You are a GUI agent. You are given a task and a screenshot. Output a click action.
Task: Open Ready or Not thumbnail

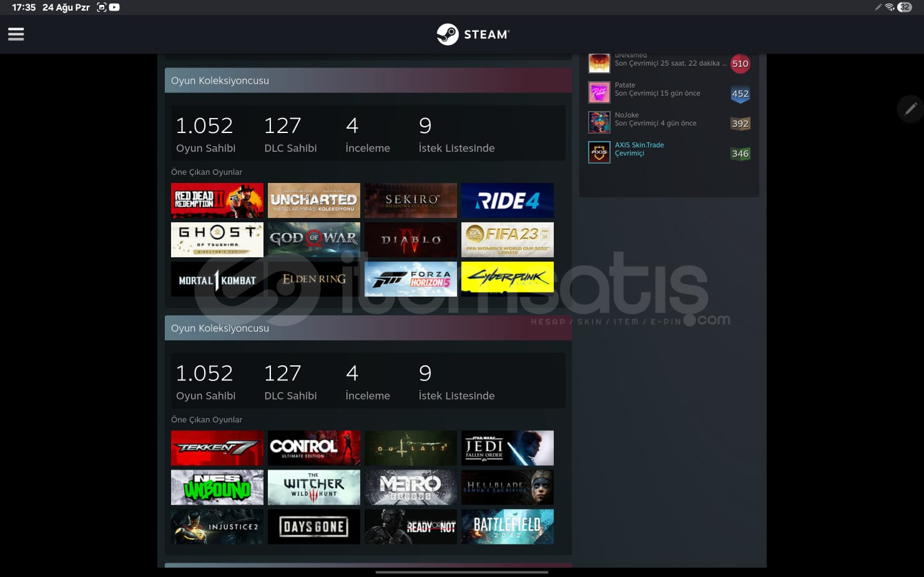411,526
